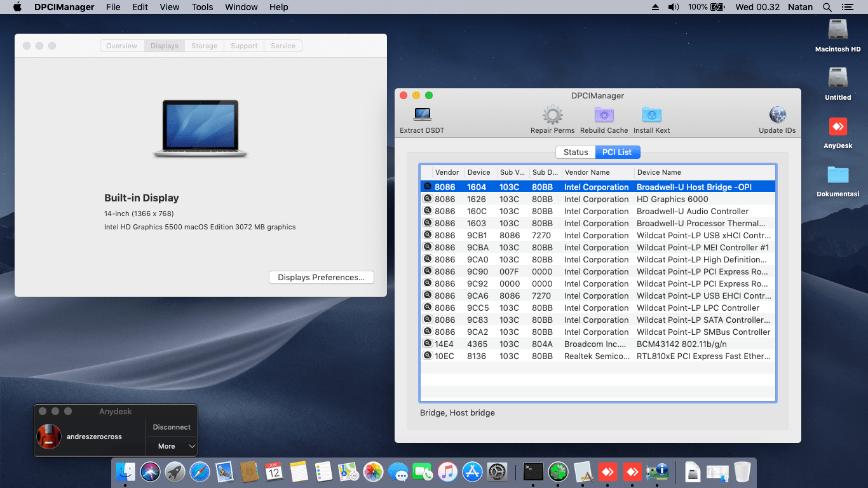The width and height of the screenshot is (868, 488).
Task: Open the Dokumentasi folder on desktop
Action: (838, 175)
